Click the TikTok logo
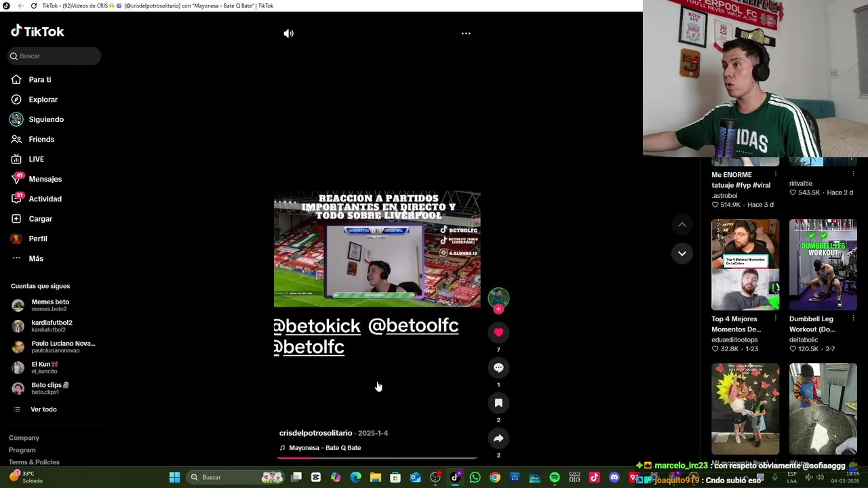 tap(37, 31)
